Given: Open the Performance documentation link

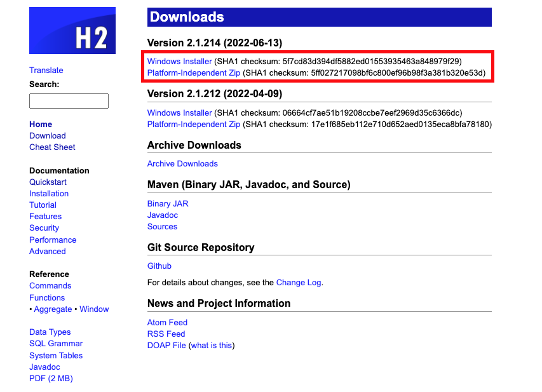Looking at the screenshot, I should (x=53, y=240).
